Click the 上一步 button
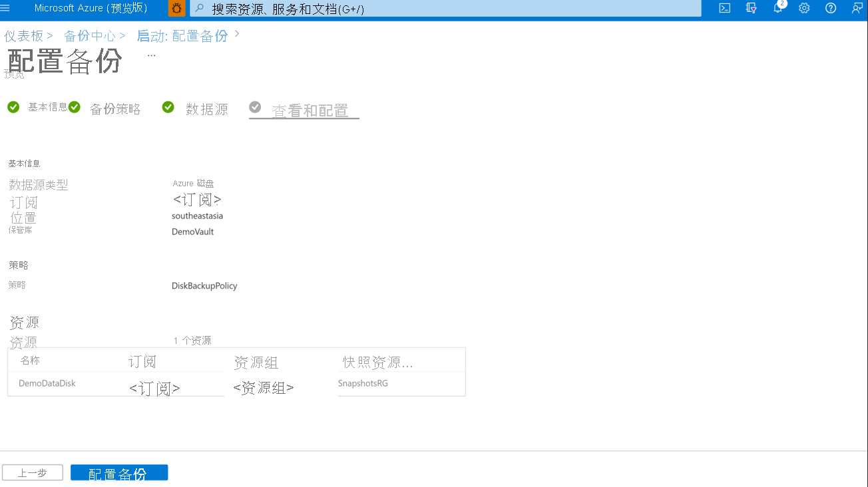 point(33,473)
